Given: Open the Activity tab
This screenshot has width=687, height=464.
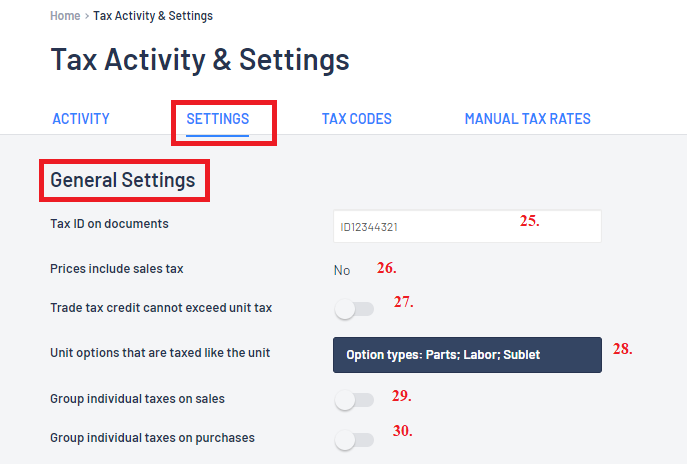Looking at the screenshot, I should [x=80, y=119].
